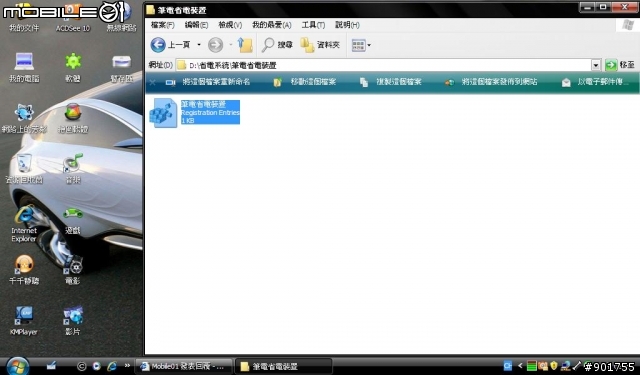Choose 複製這個檔案 copy task
This screenshot has height=375, width=640.
tap(390, 82)
